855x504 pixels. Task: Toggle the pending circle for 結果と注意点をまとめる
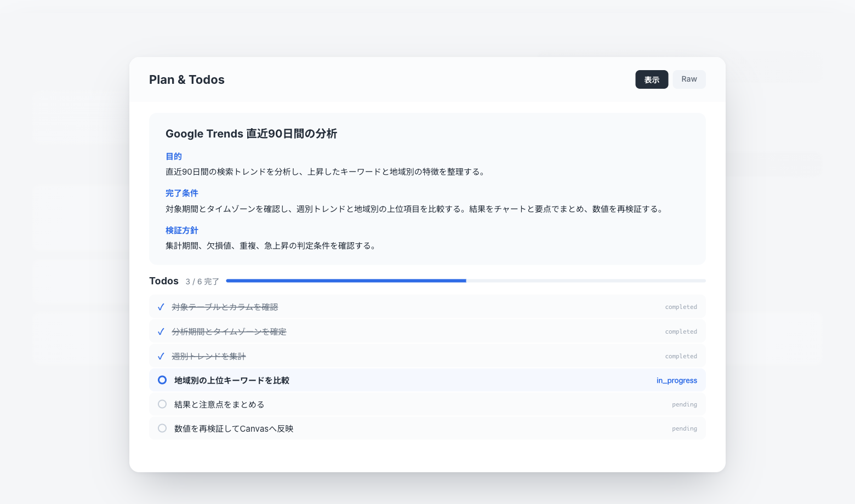click(x=162, y=404)
